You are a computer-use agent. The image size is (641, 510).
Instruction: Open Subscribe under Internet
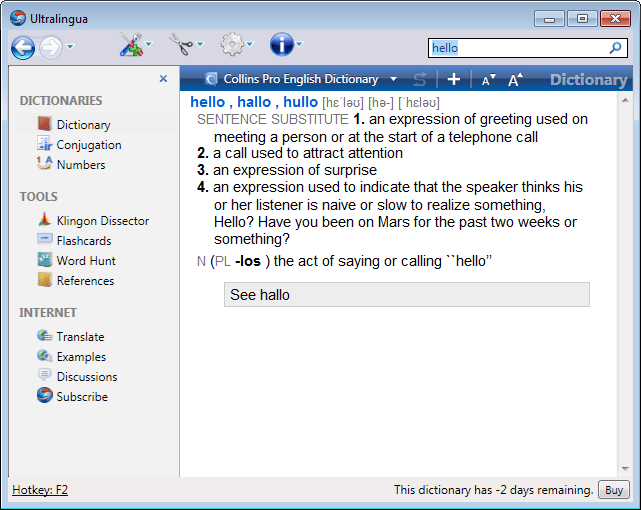82,397
